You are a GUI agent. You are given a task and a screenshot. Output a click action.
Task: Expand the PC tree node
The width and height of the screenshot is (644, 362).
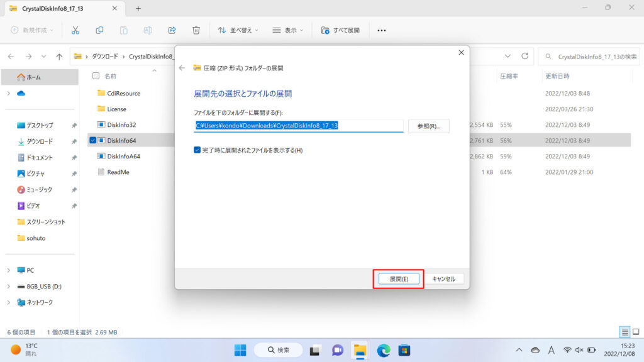pos(9,270)
